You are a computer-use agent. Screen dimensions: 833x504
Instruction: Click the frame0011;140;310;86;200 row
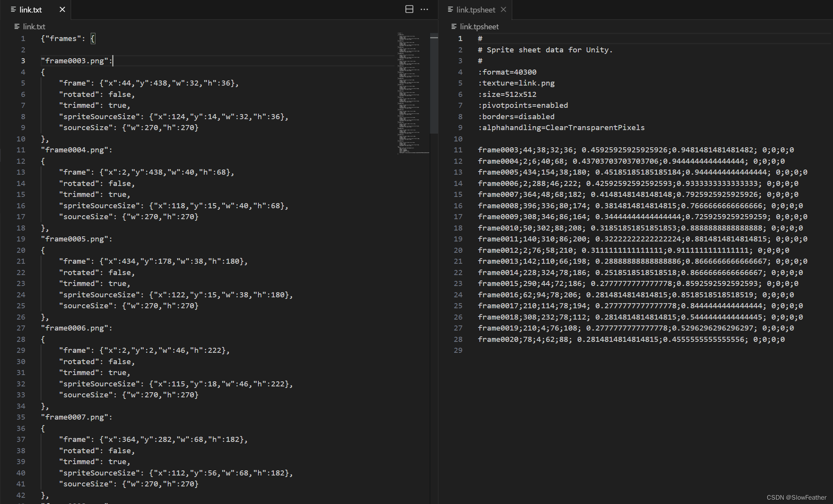[x=643, y=239]
